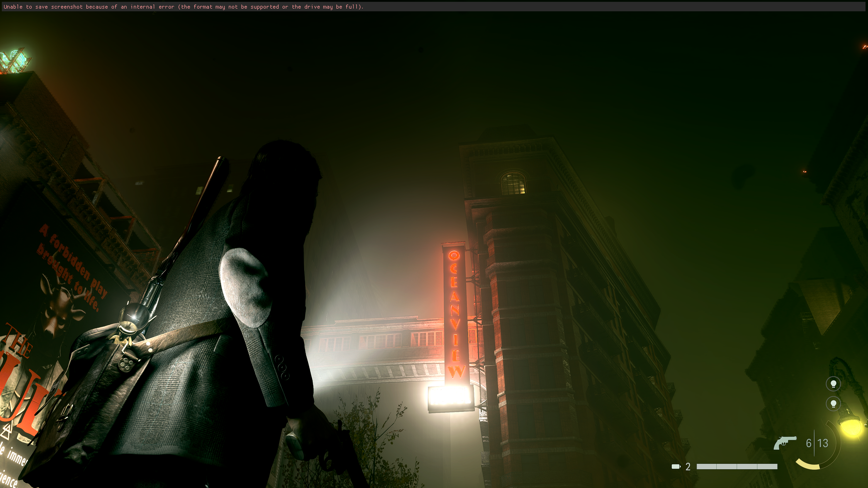This screenshot has height=488, width=868.
Task: Click the divider line in the ammo counter
Action: [814, 443]
